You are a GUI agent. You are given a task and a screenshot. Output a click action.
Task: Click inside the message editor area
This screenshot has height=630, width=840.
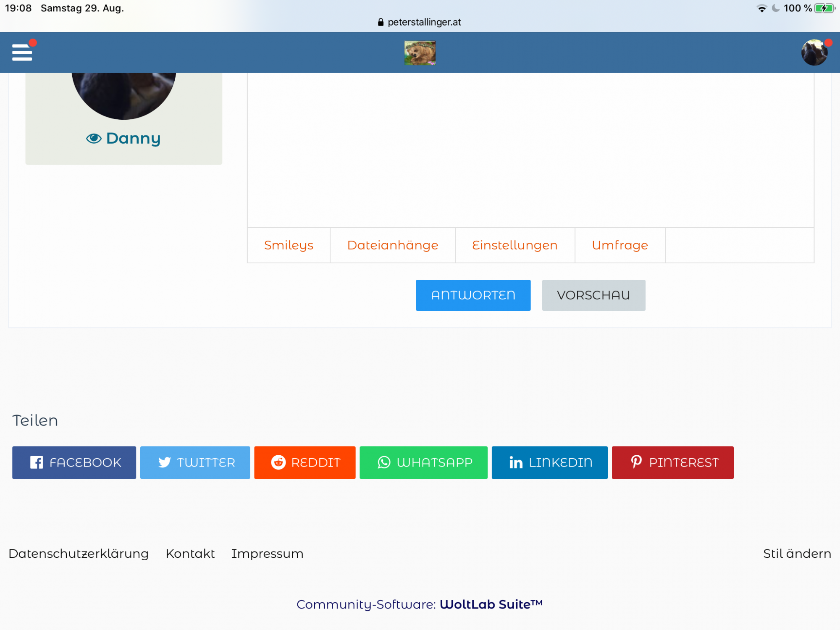530,149
